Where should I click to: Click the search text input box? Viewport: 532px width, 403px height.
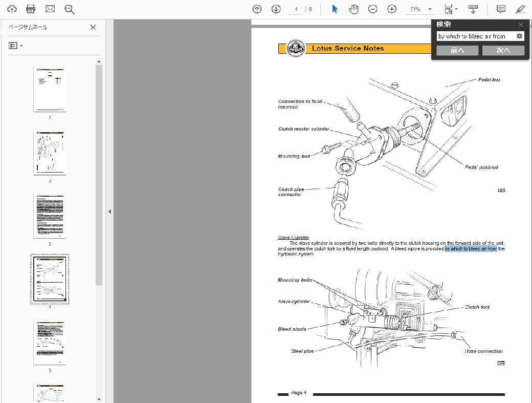476,36
